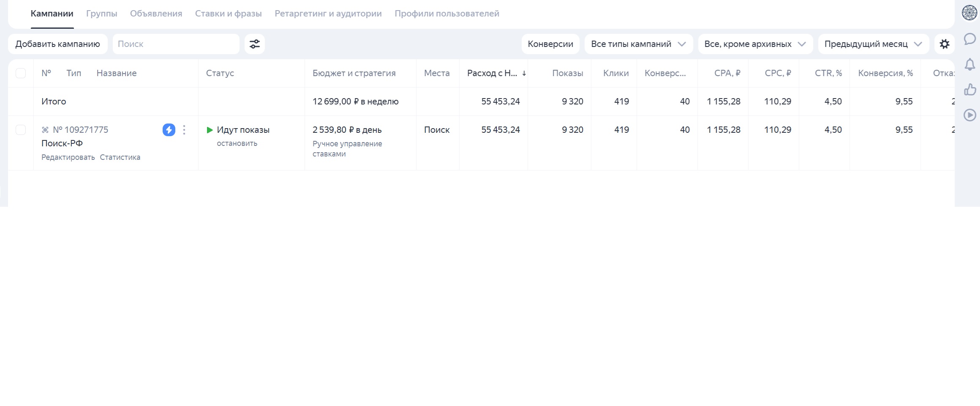Expand the 'Предыдущий месяц' period dropdown
Viewport: 980px width, 406px height.
click(x=873, y=44)
